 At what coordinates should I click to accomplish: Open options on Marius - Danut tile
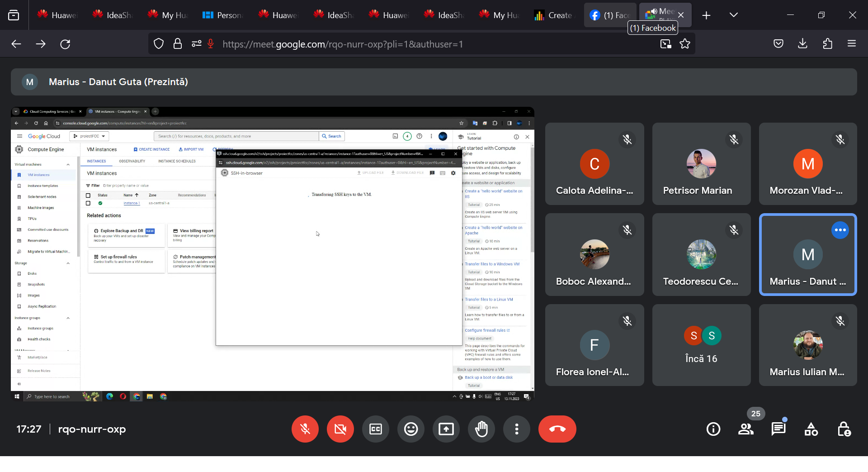point(840,230)
